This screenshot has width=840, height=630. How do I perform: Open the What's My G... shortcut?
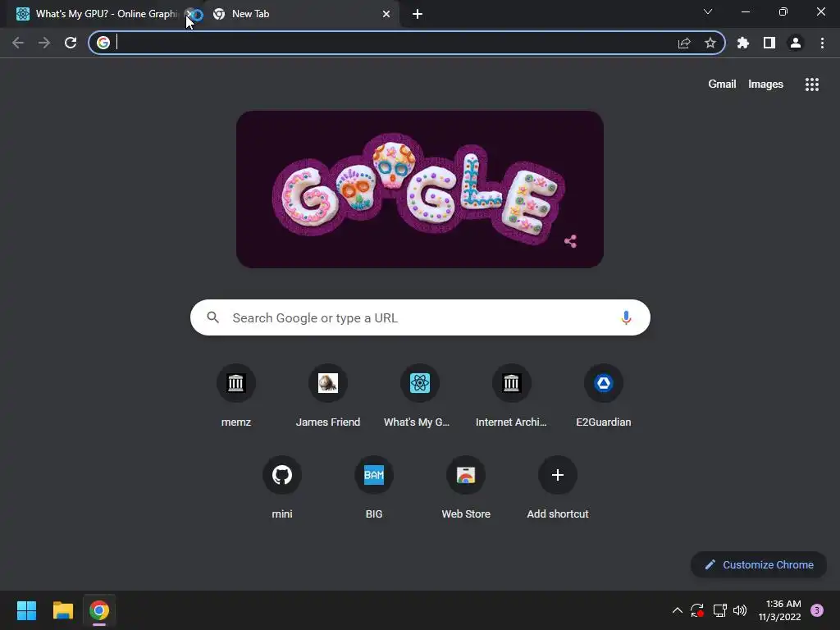(419, 396)
